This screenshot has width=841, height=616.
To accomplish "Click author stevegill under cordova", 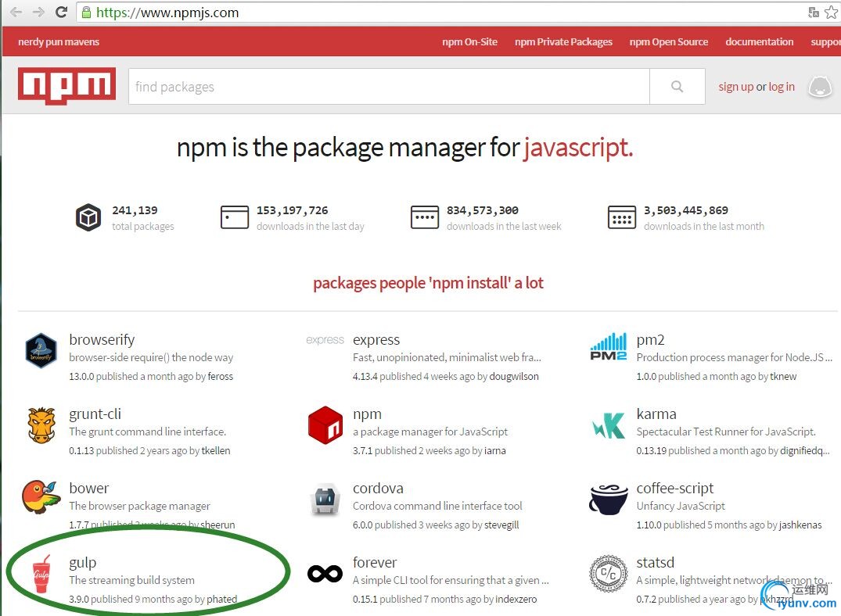I will [x=501, y=525].
